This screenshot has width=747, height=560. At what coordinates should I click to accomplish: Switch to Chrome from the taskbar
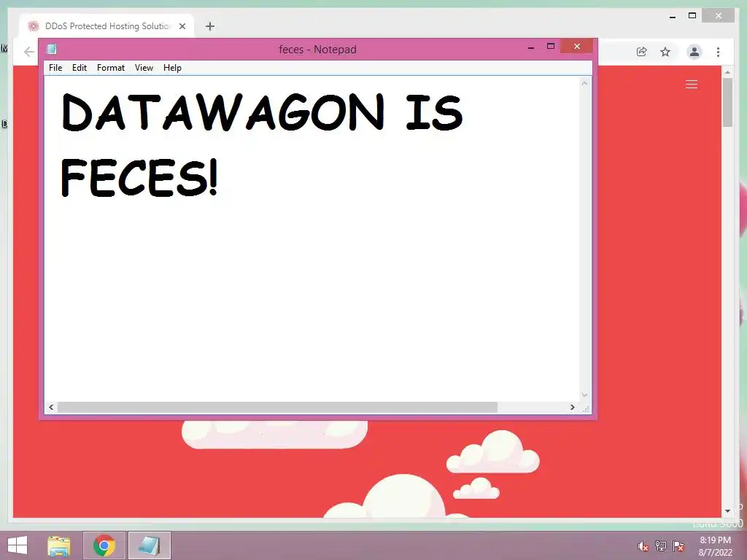click(104, 545)
